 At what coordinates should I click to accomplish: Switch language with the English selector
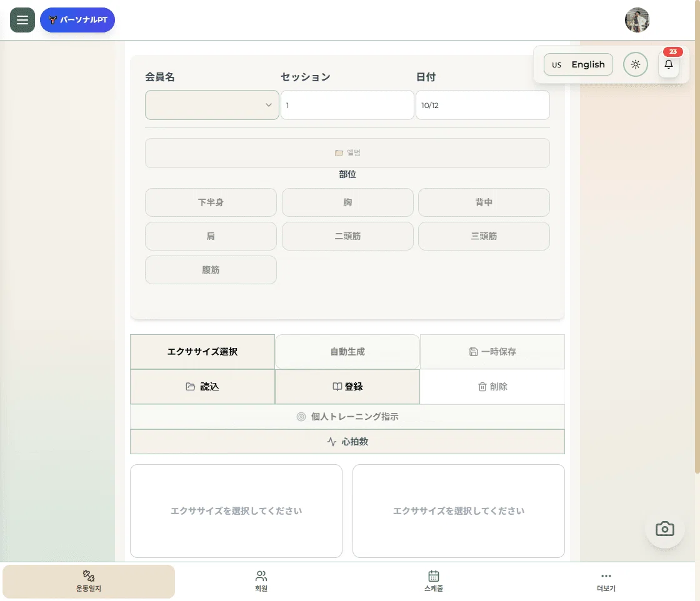(578, 65)
